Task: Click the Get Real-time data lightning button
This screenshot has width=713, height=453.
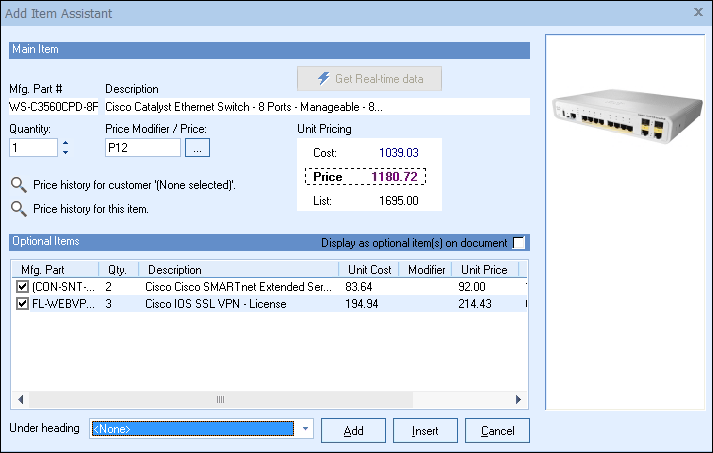Action: 369,79
